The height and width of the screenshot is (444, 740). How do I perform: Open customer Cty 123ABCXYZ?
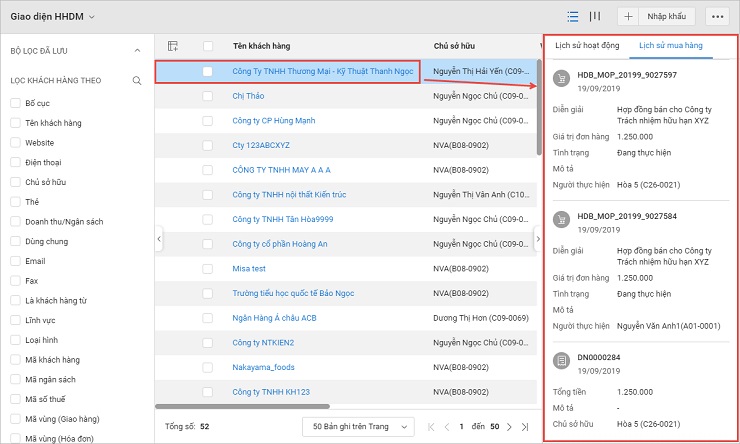tap(261, 145)
